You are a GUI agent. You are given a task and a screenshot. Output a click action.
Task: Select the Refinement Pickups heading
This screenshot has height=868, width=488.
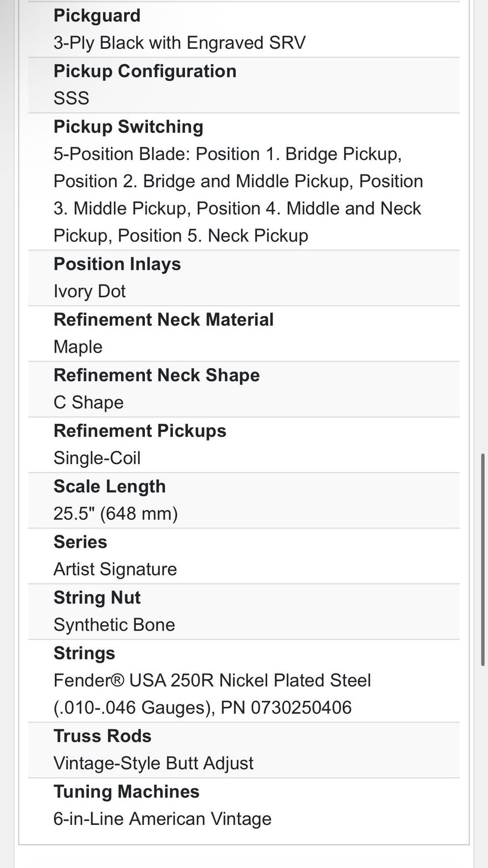pos(140,431)
